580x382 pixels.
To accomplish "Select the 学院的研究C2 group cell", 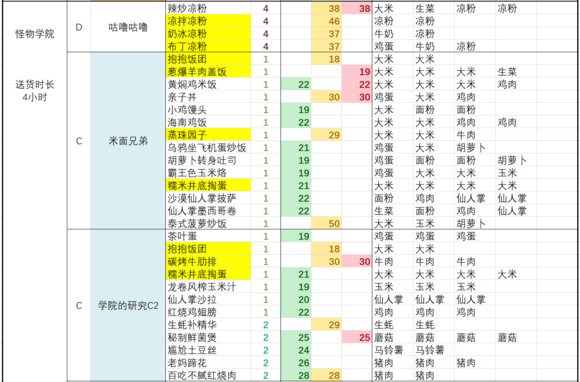I will click(x=128, y=306).
